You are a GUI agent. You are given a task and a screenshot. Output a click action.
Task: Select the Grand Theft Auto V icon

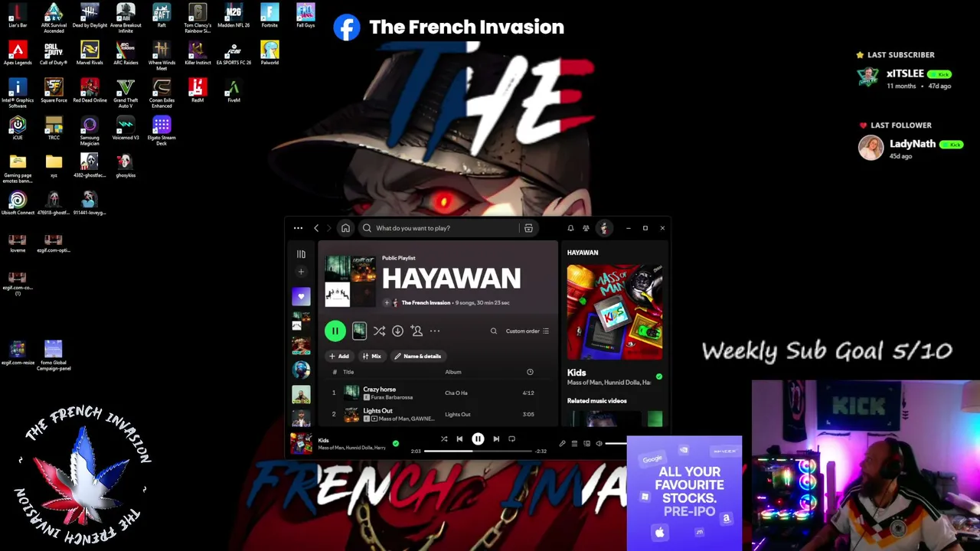pos(126,93)
